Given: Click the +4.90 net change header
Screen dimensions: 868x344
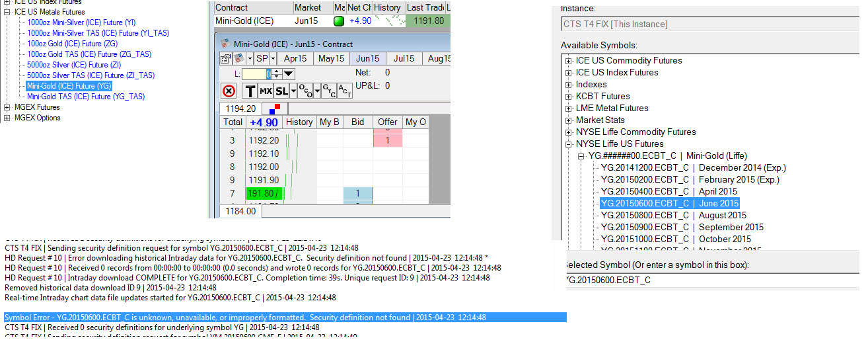Looking at the screenshot, I should (264, 122).
